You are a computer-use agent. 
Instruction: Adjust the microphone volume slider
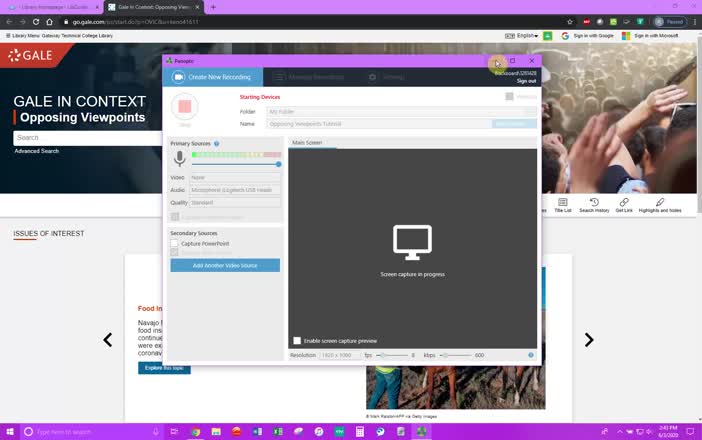278,164
